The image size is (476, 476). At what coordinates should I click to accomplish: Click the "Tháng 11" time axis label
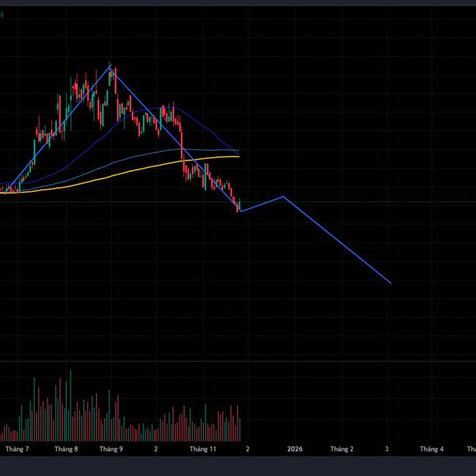pyautogui.click(x=203, y=449)
